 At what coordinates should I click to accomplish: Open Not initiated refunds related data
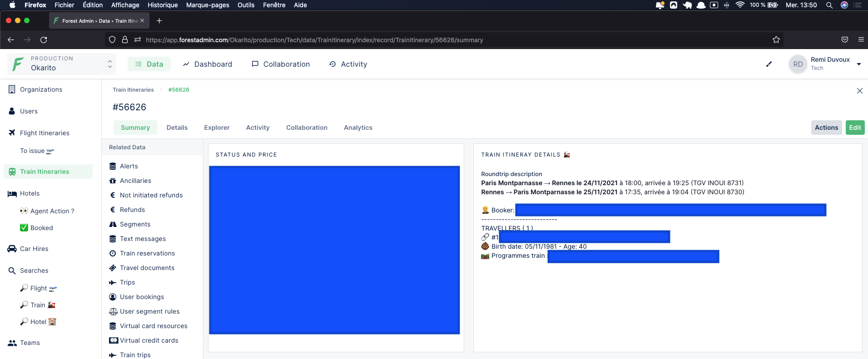[151, 195]
